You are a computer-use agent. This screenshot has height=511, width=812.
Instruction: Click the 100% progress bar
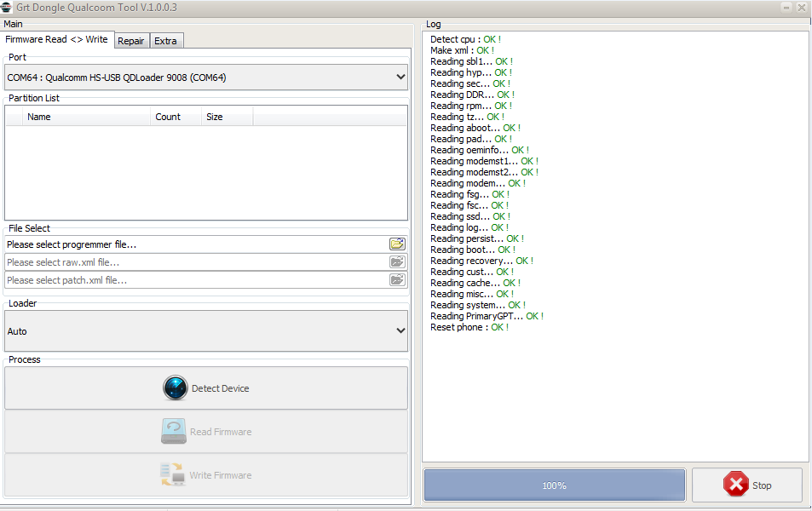(555, 485)
